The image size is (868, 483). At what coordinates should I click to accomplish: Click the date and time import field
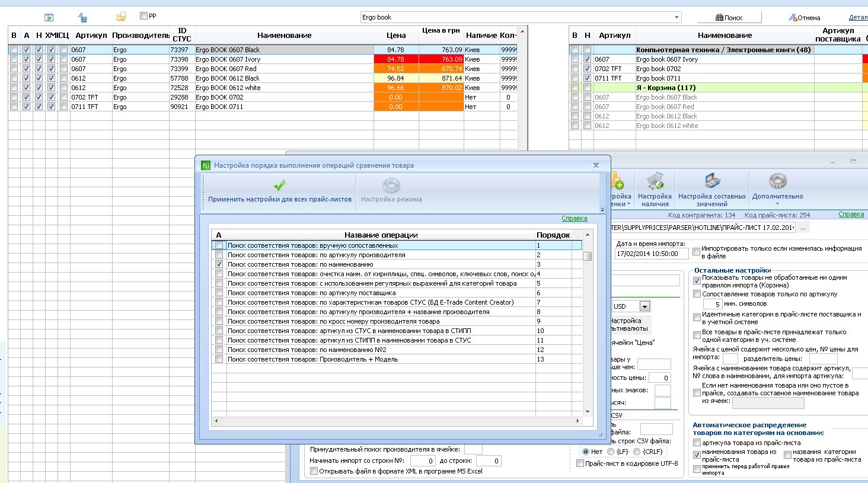tap(652, 254)
